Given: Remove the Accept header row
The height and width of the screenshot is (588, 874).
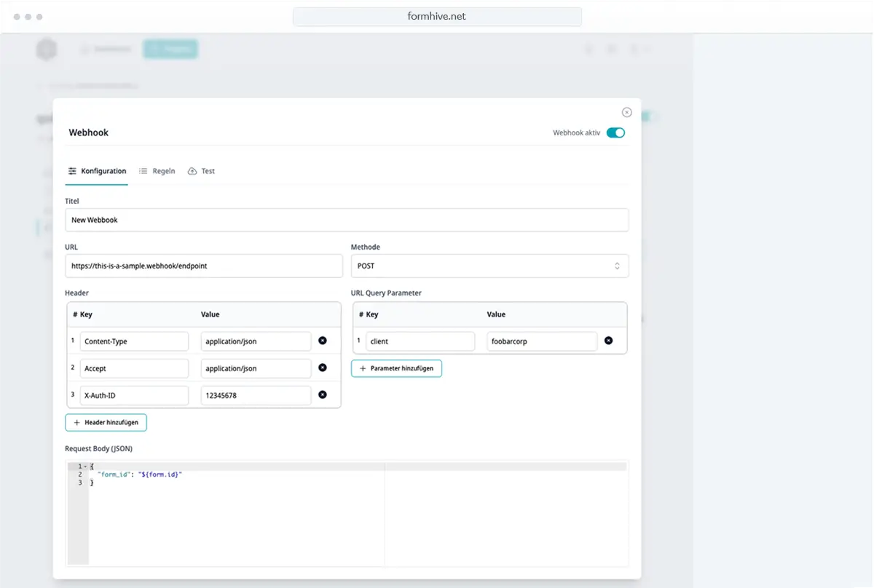Looking at the screenshot, I should [323, 367].
